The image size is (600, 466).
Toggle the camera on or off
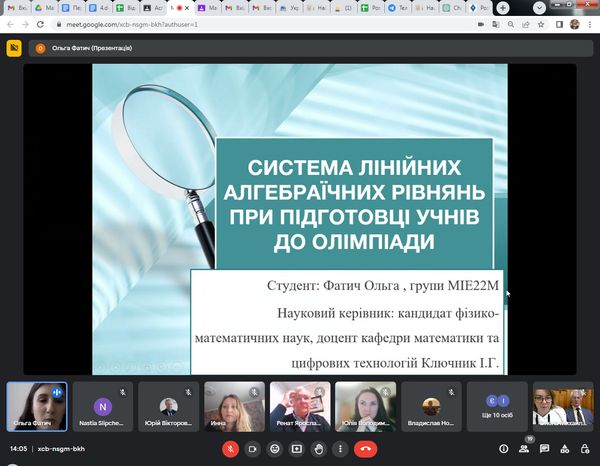[252, 449]
